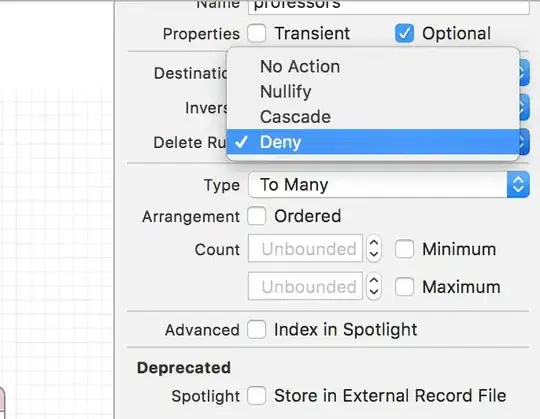Click the minimum count stepper arrows
The height and width of the screenshot is (419, 540).
374,249
